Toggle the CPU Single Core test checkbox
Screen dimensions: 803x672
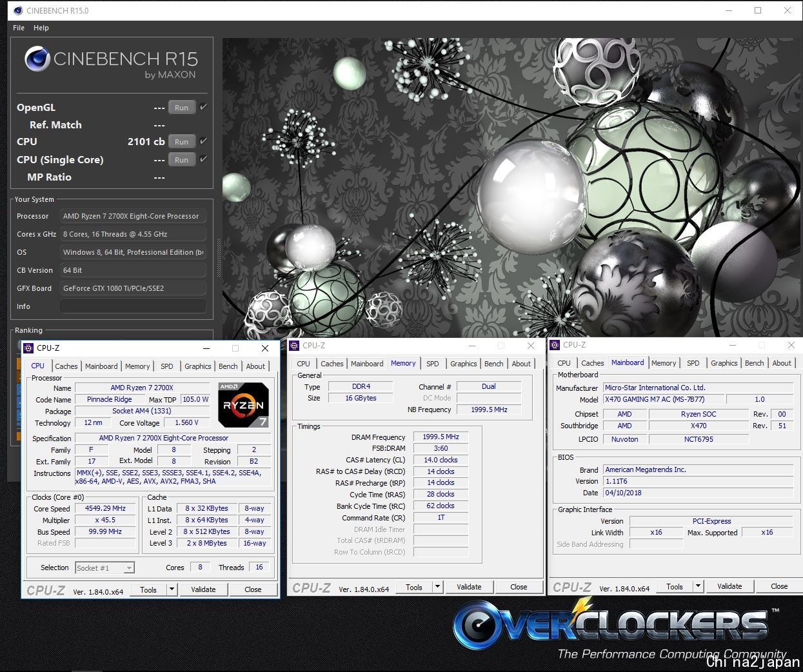203,159
